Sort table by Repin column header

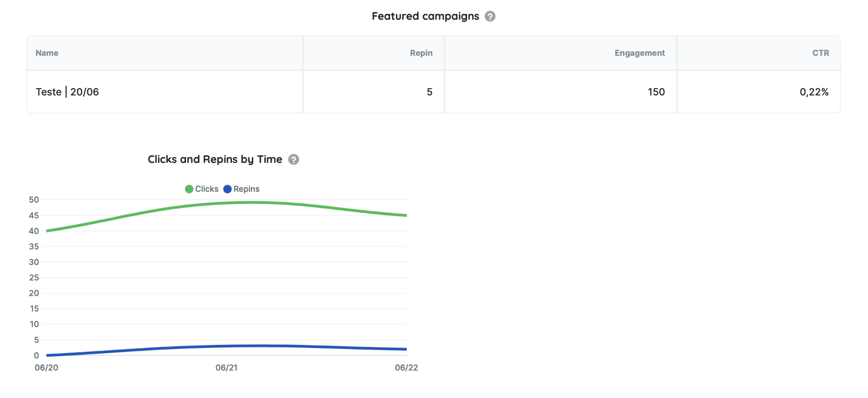click(x=421, y=53)
